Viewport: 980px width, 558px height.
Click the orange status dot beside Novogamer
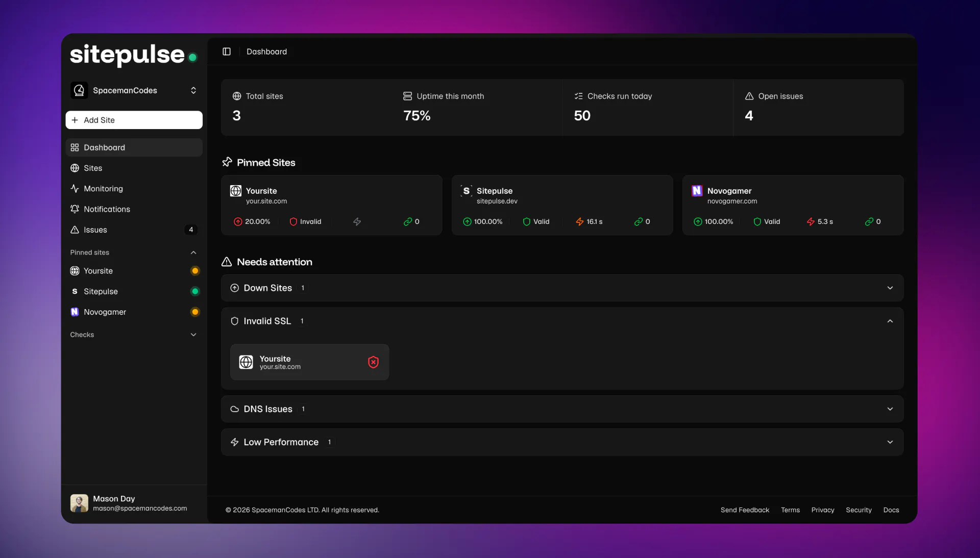[195, 312]
